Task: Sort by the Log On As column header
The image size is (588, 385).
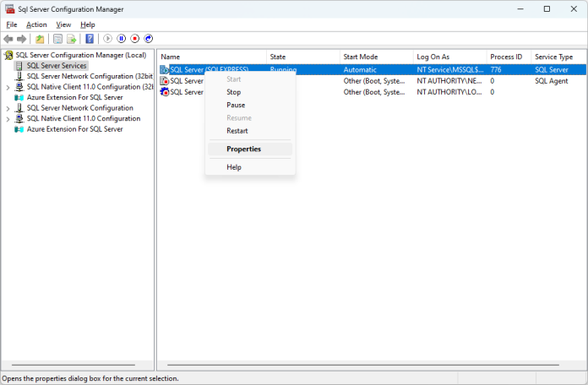Action: pos(450,57)
